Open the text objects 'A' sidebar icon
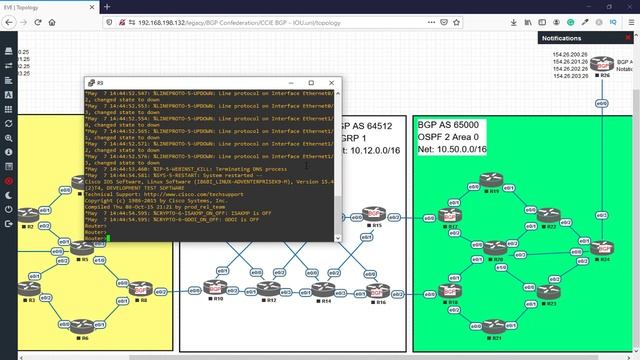Image resolution: width=640 pixels, height=360 pixels. (x=9, y=95)
